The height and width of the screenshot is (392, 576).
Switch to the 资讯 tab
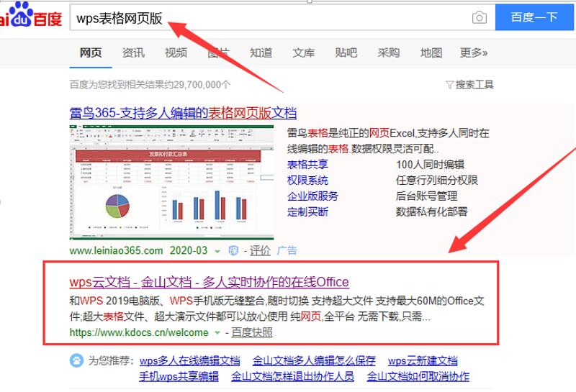pos(133,53)
